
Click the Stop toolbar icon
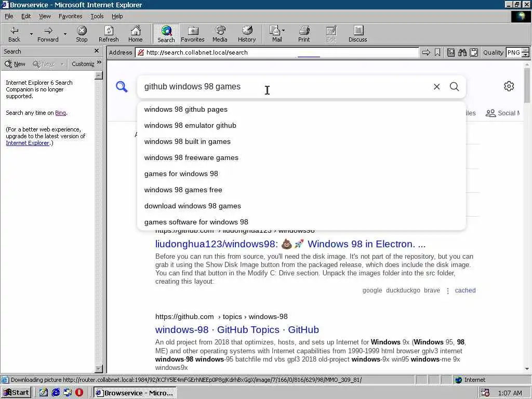click(82, 34)
